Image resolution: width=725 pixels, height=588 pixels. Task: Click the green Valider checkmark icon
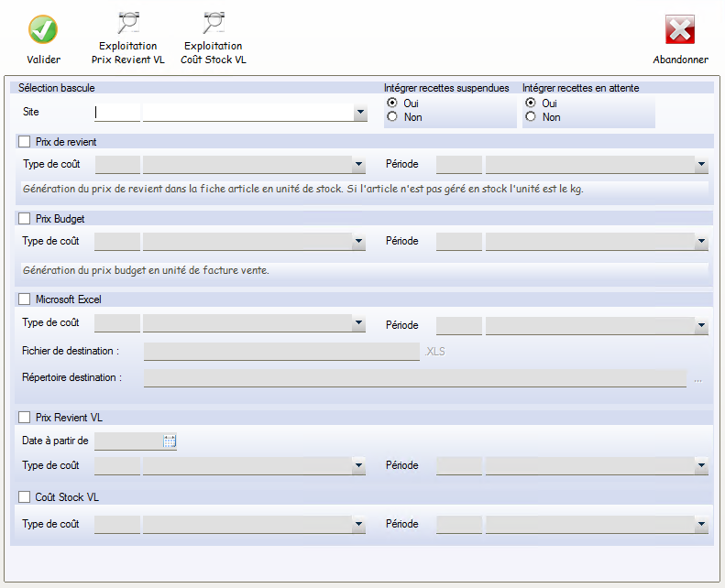coord(43,29)
